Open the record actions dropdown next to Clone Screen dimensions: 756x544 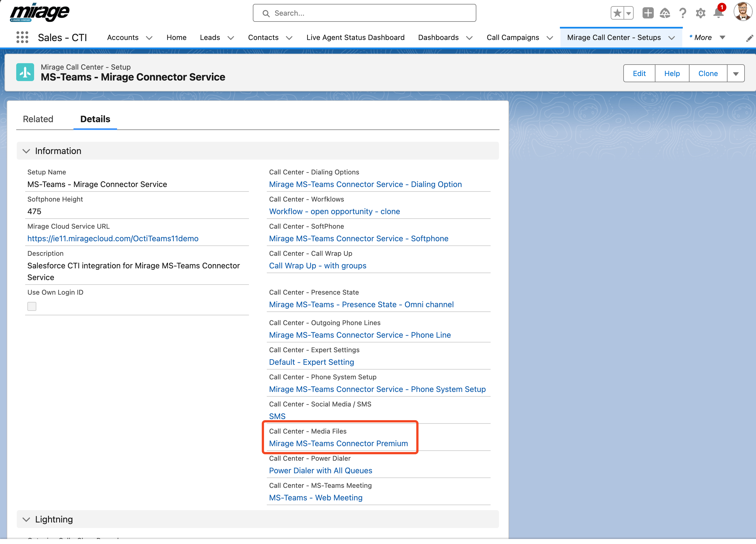735,73
